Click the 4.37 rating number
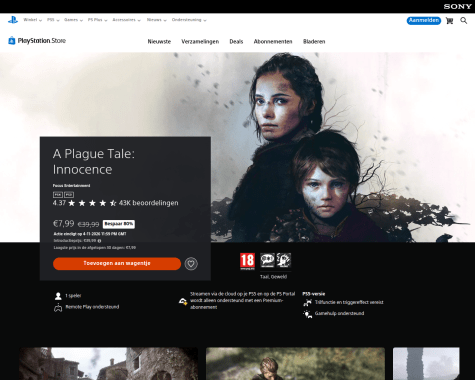 (59, 203)
